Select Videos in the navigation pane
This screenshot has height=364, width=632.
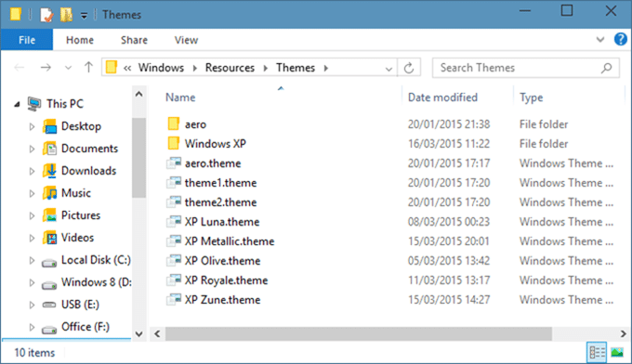77,238
